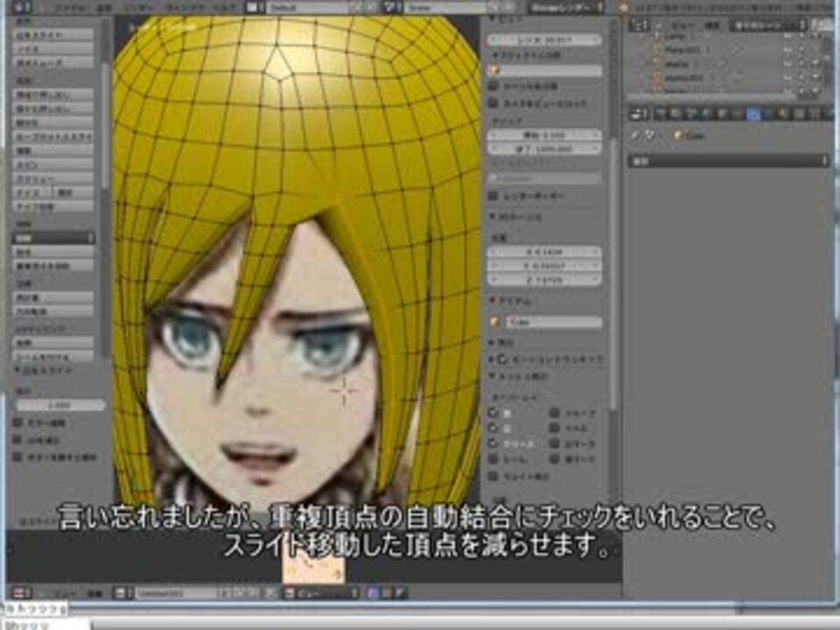Open the レンダー menu
The height and width of the screenshot is (630, 840).
[139, 8]
